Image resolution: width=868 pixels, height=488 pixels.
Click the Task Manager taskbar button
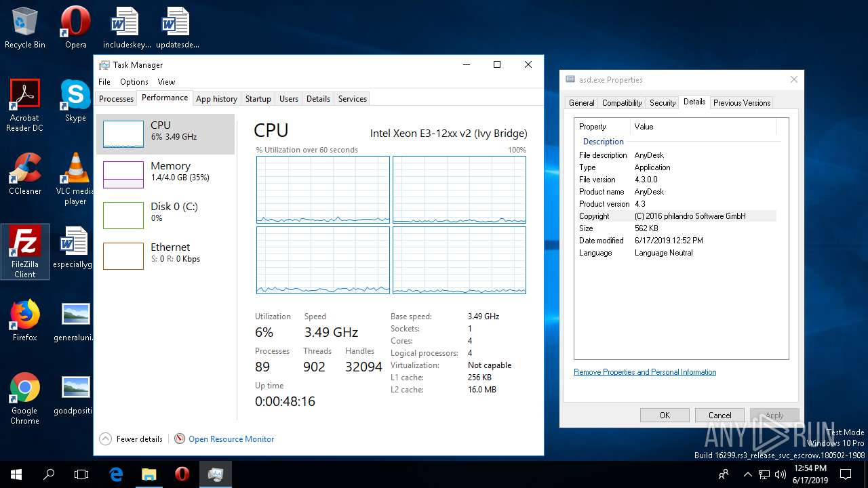click(216, 474)
